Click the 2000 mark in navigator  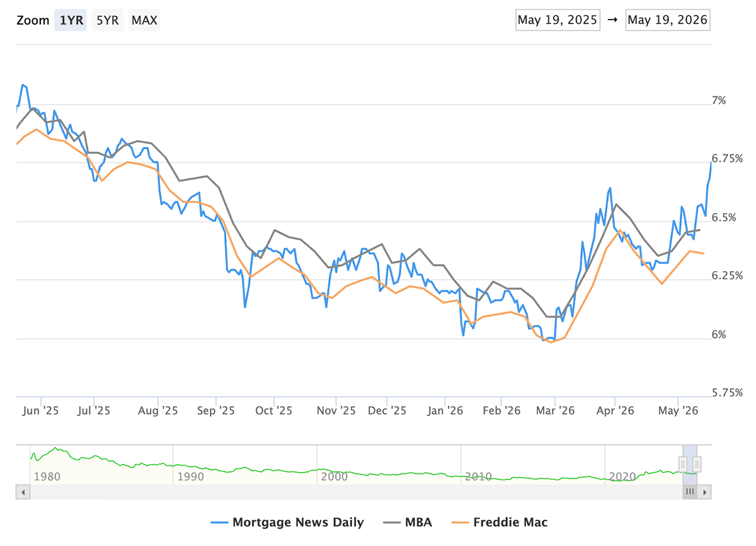click(x=335, y=477)
